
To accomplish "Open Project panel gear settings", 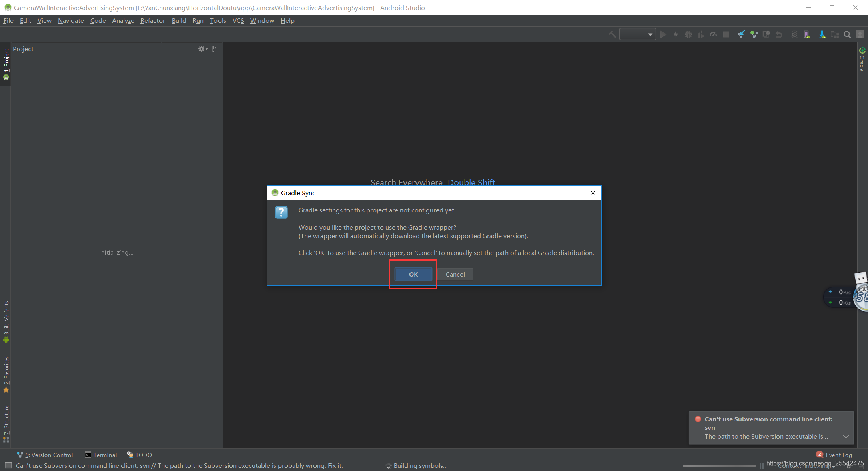I will pos(202,49).
